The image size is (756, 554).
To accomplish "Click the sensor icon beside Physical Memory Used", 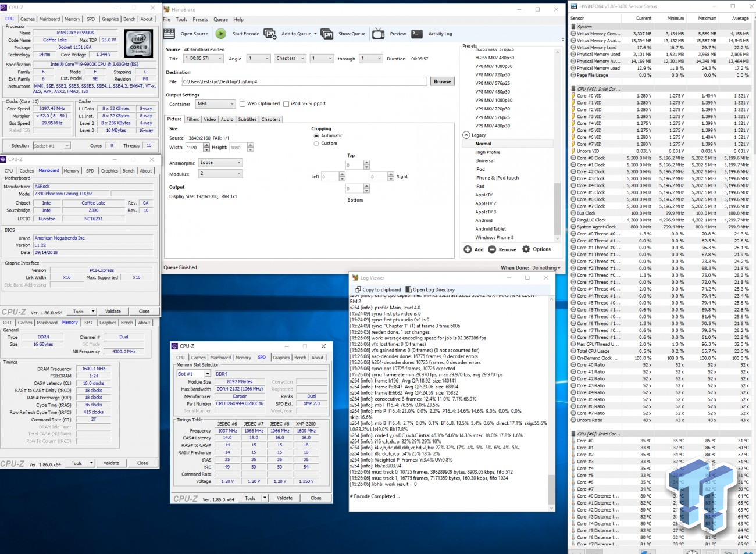I will point(573,55).
